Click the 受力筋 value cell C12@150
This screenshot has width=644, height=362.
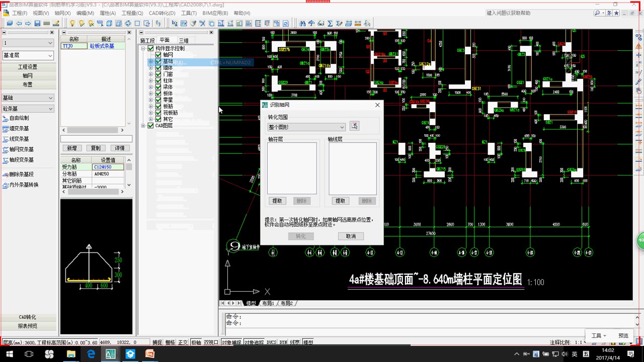point(108,167)
